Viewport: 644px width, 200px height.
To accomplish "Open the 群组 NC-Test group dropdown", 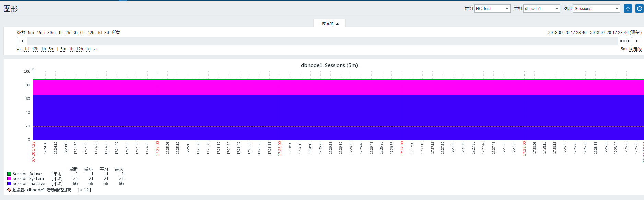I will click(492, 9).
